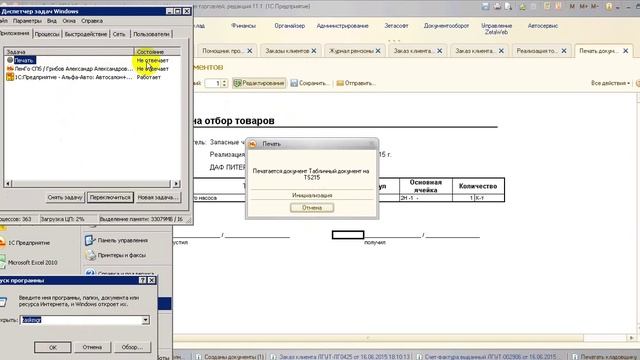
Task: Click the Сохранить... toolbar button
Action: [x=310, y=83]
